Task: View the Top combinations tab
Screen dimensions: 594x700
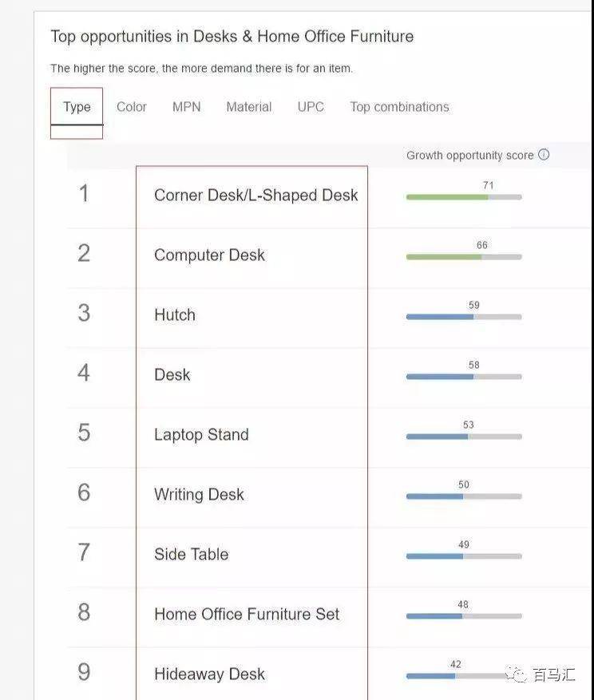Action: point(399,107)
